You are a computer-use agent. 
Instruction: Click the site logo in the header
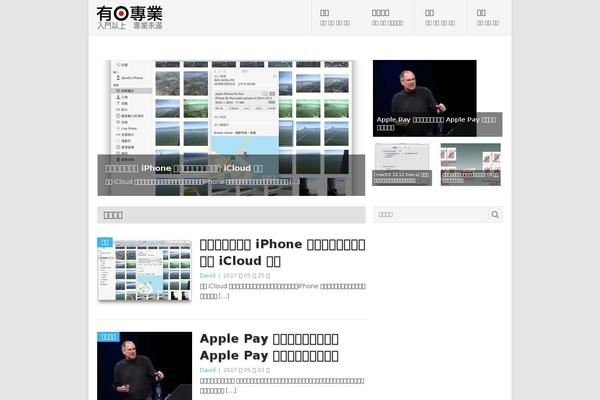[x=129, y=18]
